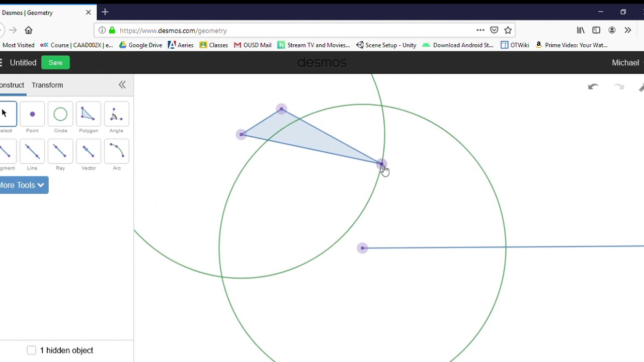Open the Firefox home page
Viewport: 644px width, 362px height.
(x=29, y=30)
